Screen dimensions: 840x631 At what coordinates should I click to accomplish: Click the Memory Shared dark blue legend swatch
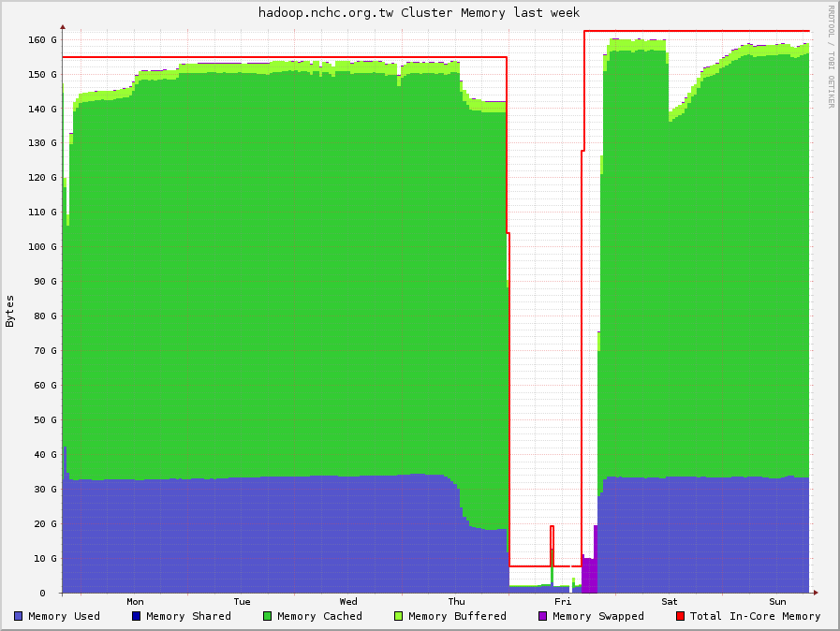136,616
